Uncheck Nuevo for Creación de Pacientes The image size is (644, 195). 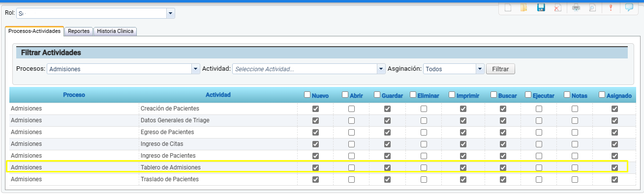316,109
